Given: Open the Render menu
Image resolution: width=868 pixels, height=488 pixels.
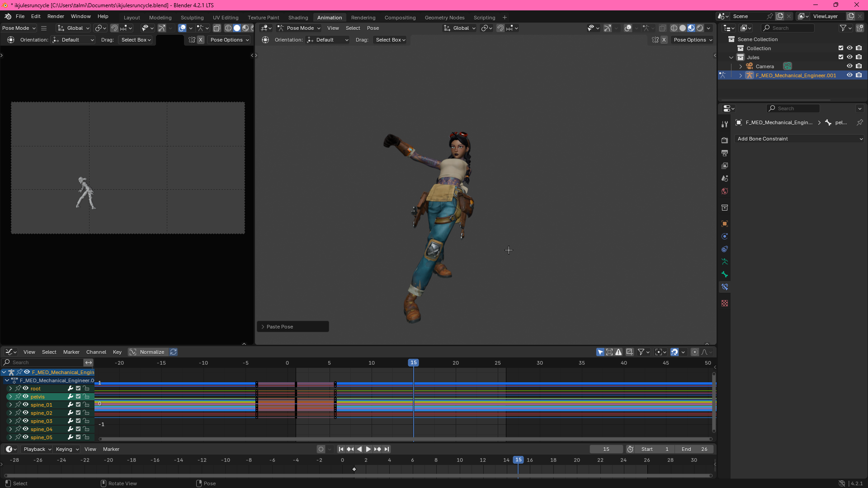Looking at the screenshot, I should tap(56, 16).
